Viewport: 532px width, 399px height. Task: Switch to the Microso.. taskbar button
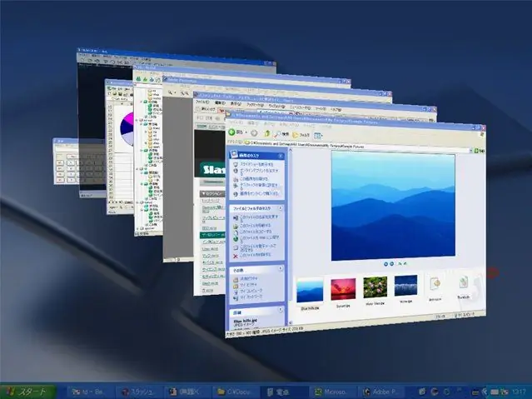point(331,392)
